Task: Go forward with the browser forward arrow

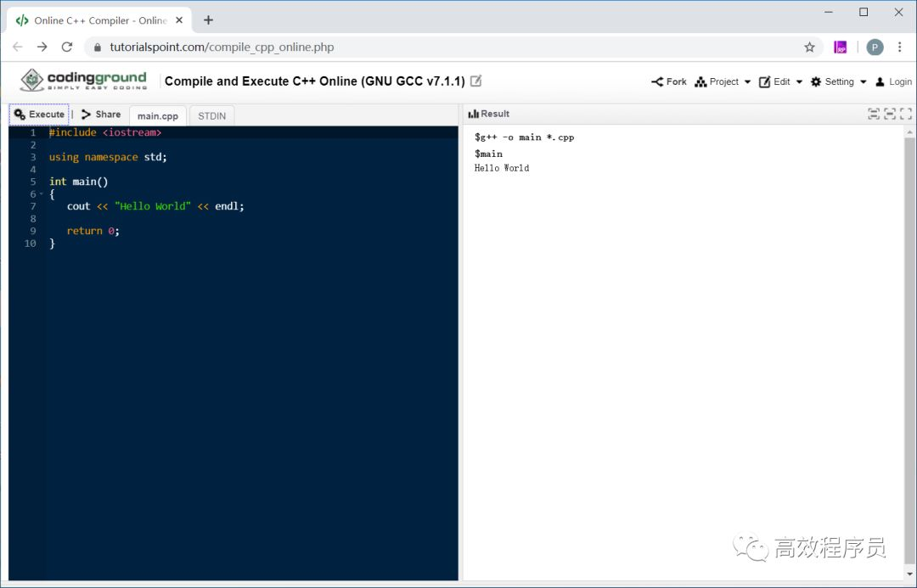Action: tap(42, 47)
